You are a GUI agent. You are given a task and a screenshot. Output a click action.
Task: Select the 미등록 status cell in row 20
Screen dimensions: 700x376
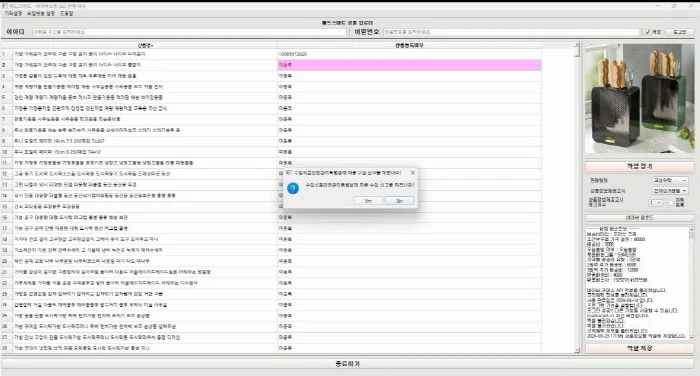pos(409,261)
